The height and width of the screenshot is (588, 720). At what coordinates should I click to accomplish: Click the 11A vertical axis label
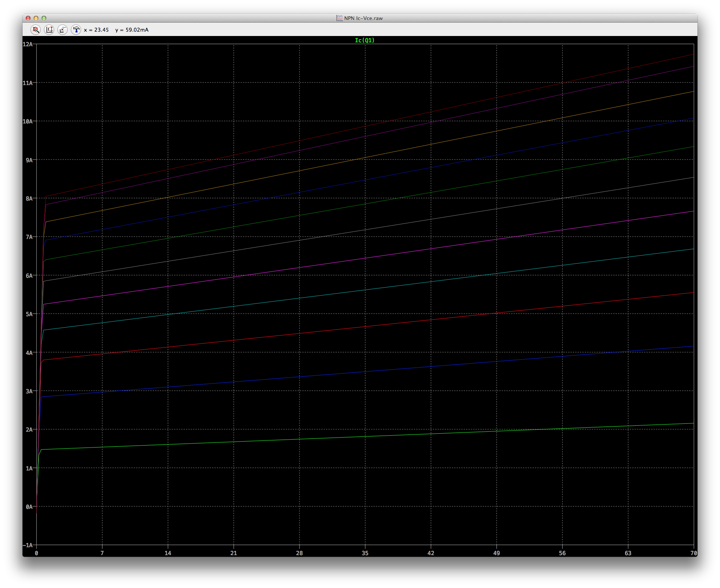point(28,83)
